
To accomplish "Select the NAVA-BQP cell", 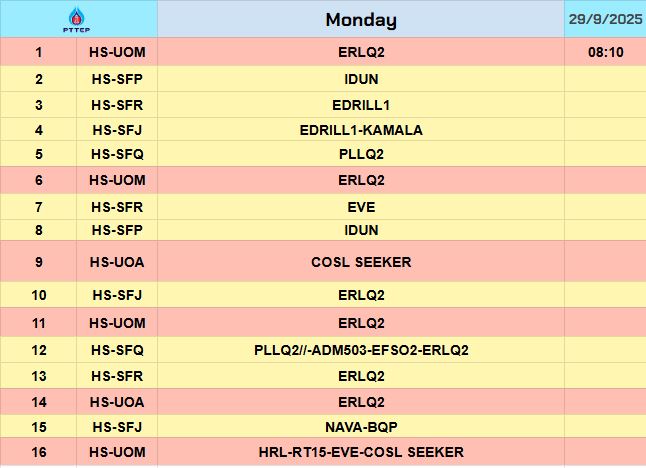I will coord(361,427).
